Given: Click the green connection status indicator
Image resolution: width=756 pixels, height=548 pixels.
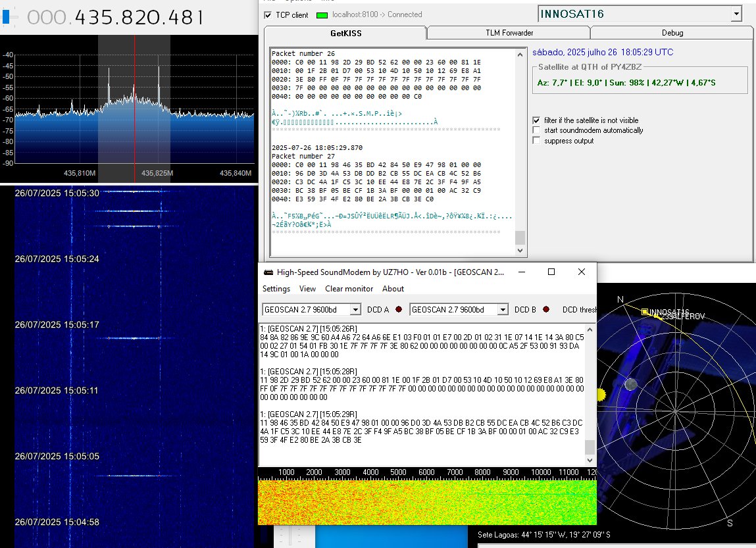Looking at the screenshot, I should (322, 15).
